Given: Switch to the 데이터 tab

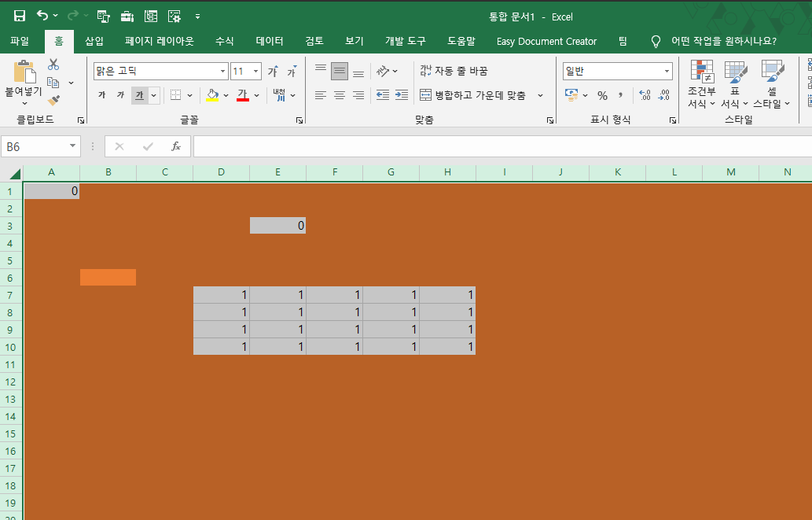Looking at the screenshot, I should 270,41.
